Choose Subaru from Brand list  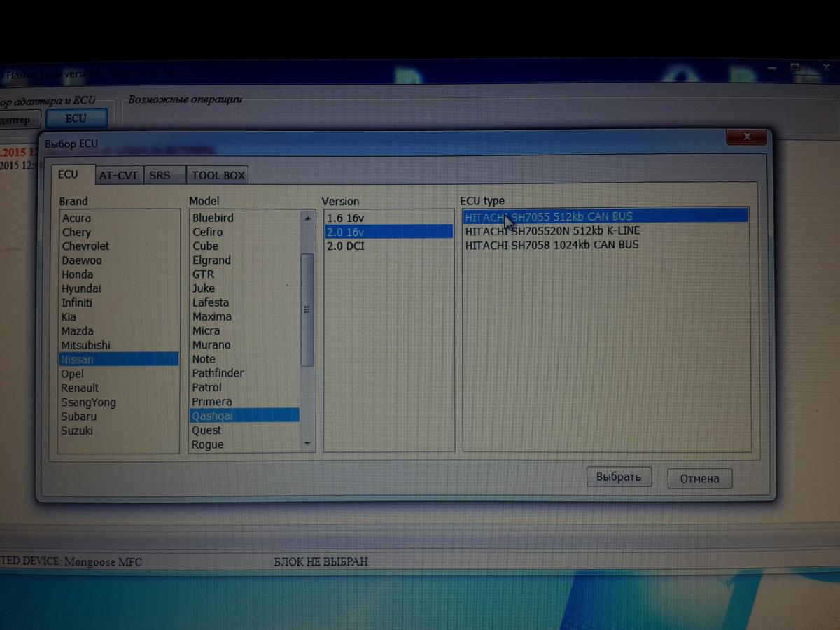click(118, 416)
